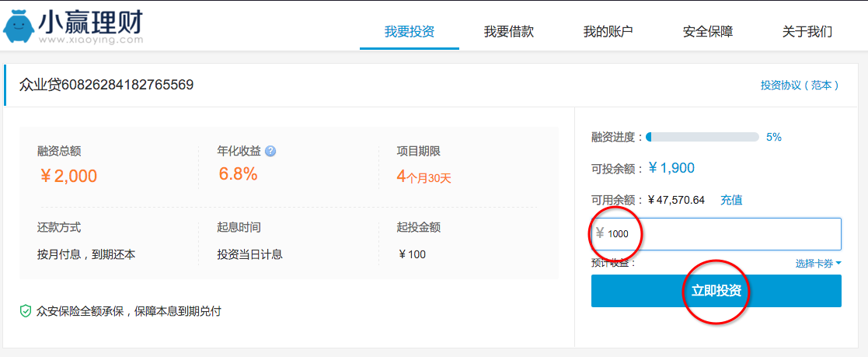Expand the 选择卡券 dropdown

[818, 264]
